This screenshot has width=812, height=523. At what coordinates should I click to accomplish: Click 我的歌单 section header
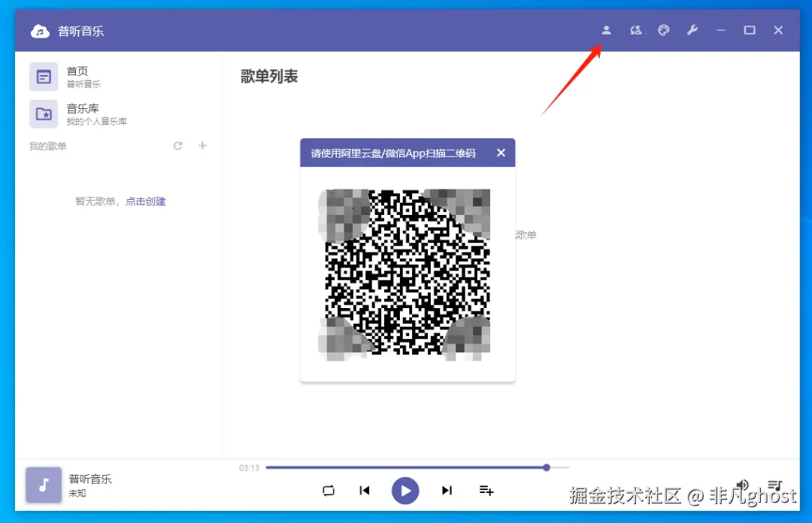[x=47, y=146]
